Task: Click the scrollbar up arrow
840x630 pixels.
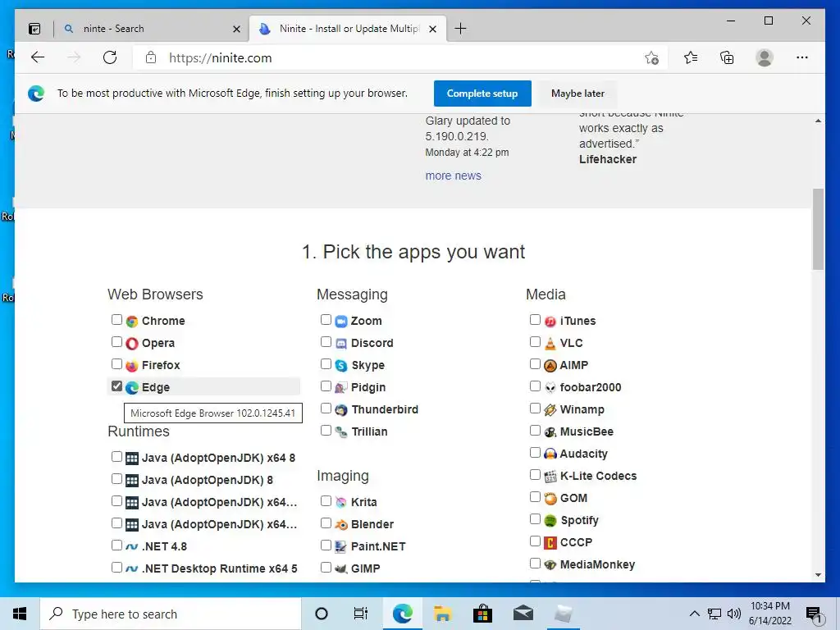Action: [x=818, y=121]
